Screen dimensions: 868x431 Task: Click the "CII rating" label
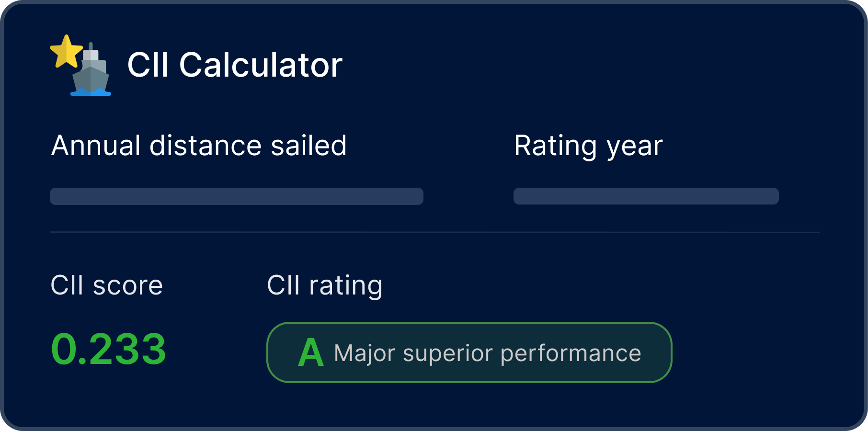(x=324, y=285)
